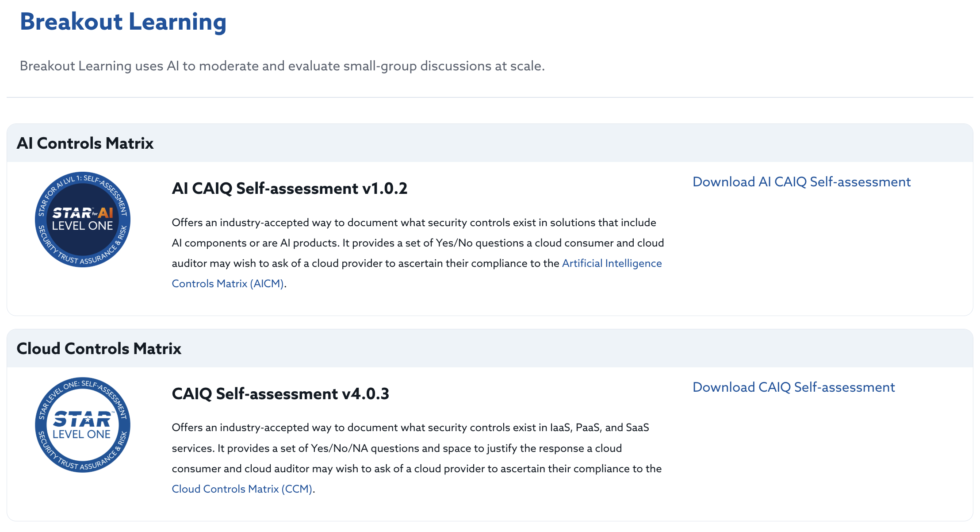Download the CAIQ Self-assessment
The height and width of the screenshot is (532, 980).
[x=793, y=387]
